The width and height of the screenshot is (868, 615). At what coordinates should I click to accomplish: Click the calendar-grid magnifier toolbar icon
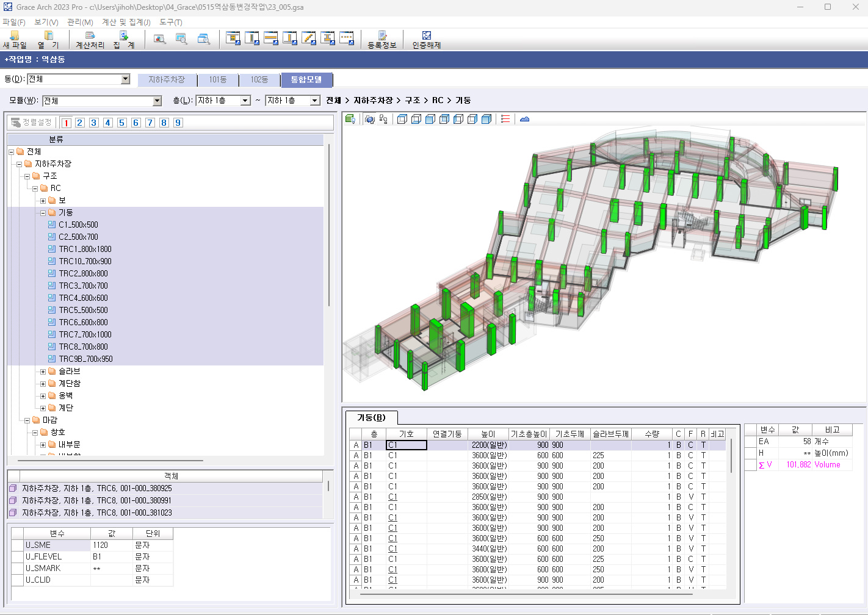click(181, 39)
